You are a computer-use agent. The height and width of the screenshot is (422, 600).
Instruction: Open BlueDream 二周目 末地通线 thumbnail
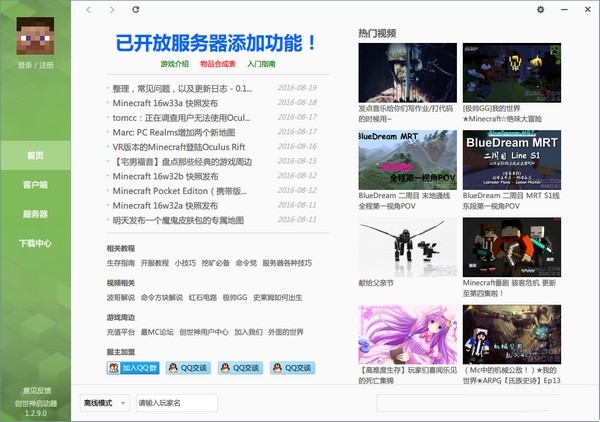(408, 160)
